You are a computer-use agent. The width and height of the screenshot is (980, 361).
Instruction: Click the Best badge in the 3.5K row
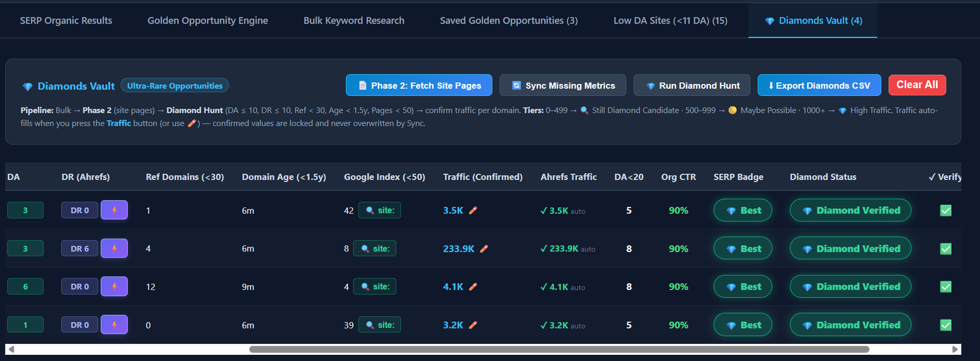coord(743,210)
